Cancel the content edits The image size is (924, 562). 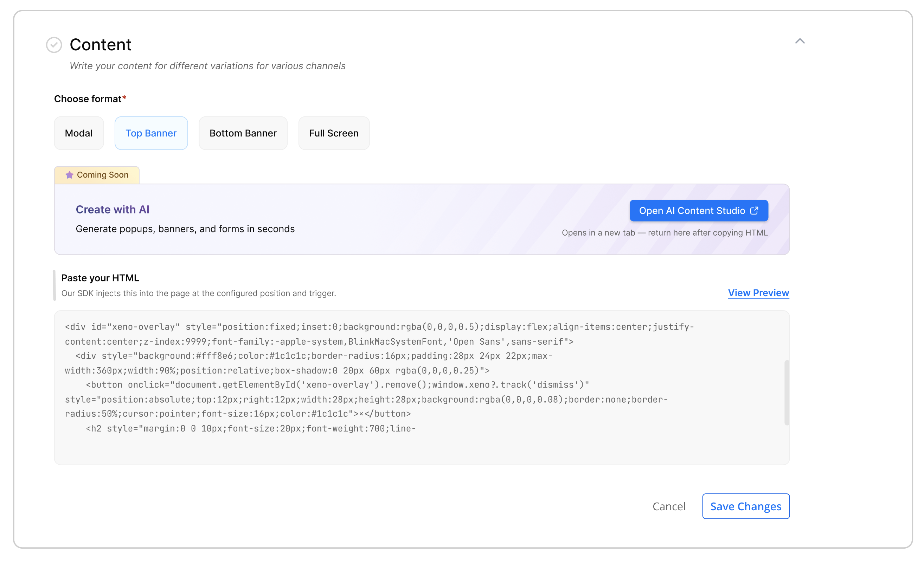(669, 506)
